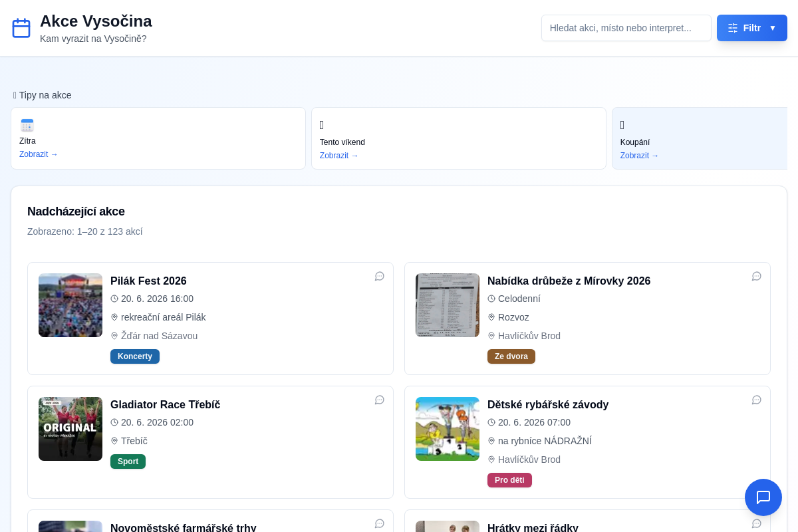Viewport: 798px width, 532px height.
Task: Click the Nadcházející akce heading
Action: click(76, 211)
